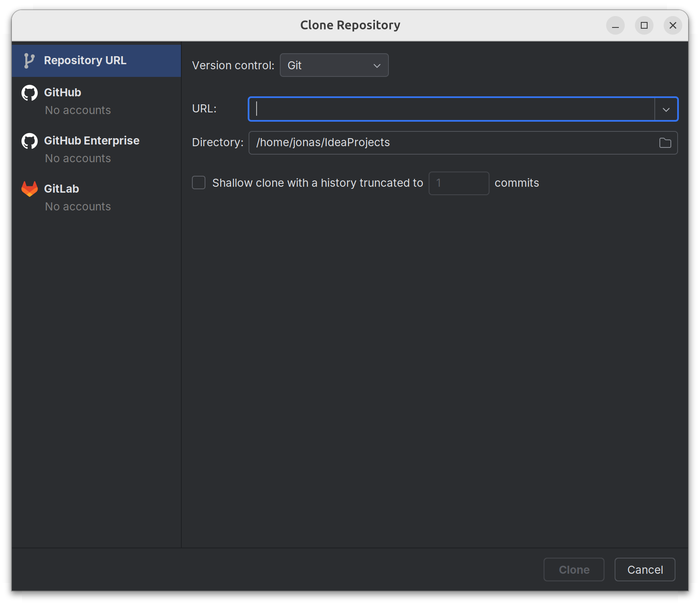Enable the shallow clone checkbox

[199, 183]
